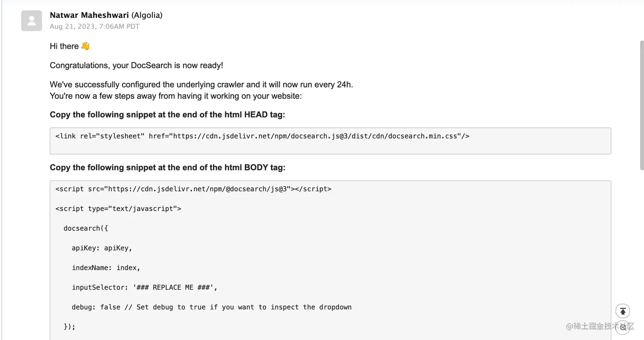
Task: Click the 'HEAD tag' instruction heading
Action: click(x=167, y=115)
